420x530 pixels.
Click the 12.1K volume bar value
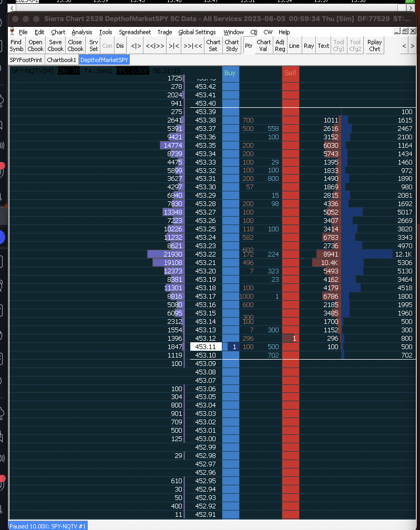404,254
